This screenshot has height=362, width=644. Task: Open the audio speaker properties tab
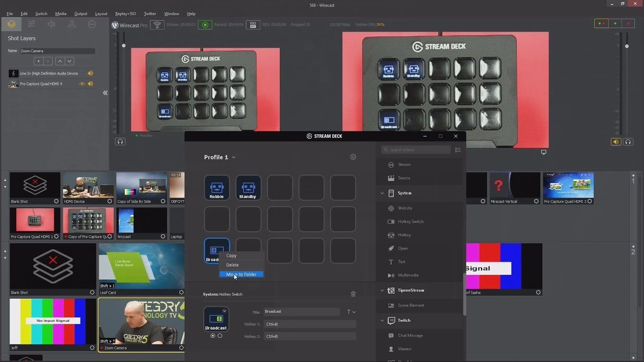51,24
